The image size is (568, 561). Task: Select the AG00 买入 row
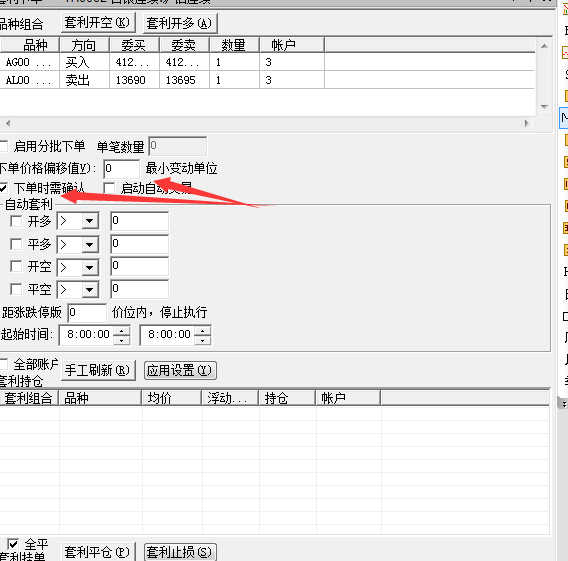267,62
